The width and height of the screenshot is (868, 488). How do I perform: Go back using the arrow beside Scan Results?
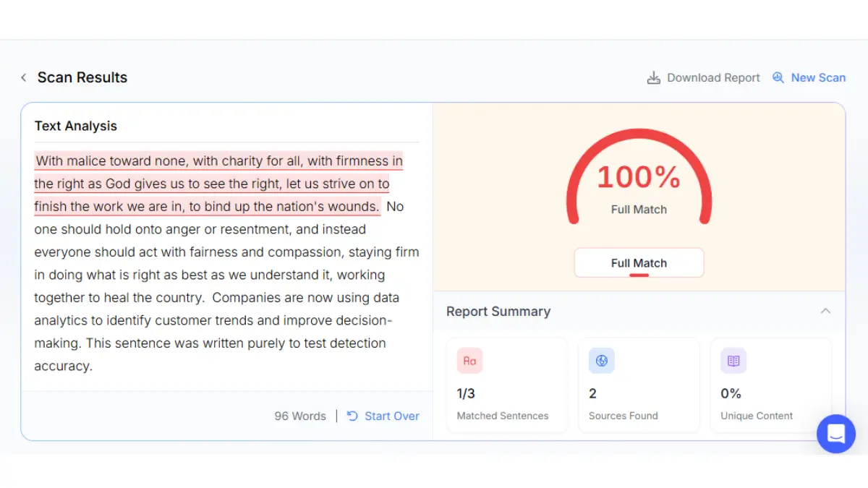[x=23, y=77]
